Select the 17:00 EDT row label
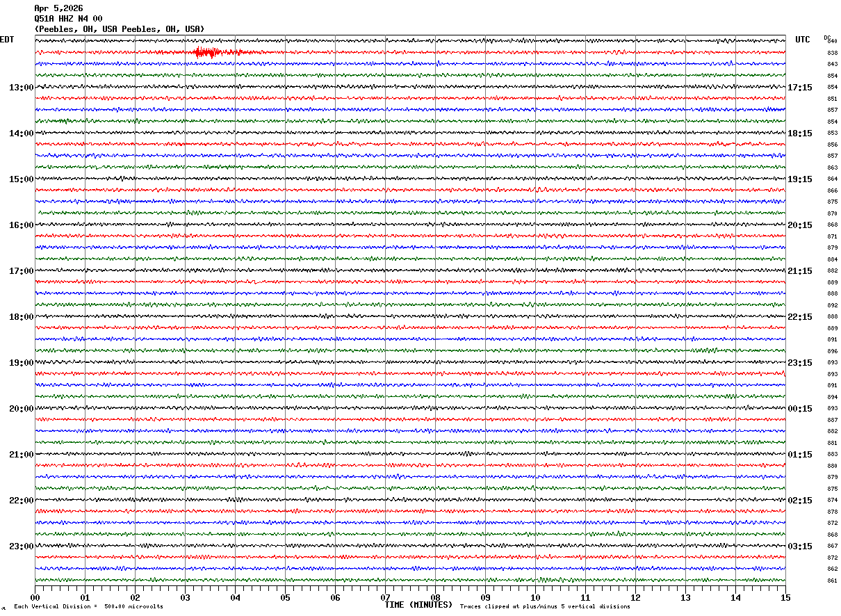Viewport: 841px width, 616px height. pos(21,271)
